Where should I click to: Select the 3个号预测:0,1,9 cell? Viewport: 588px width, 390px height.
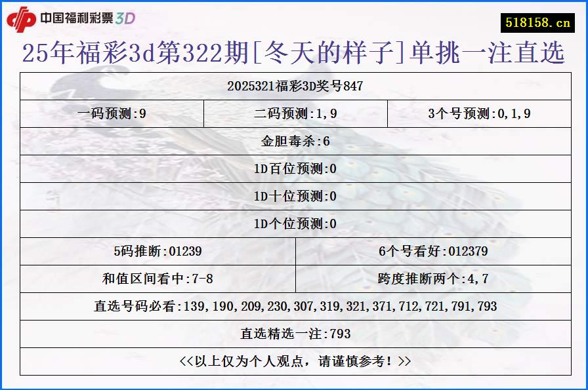click(x=484, y=113)
